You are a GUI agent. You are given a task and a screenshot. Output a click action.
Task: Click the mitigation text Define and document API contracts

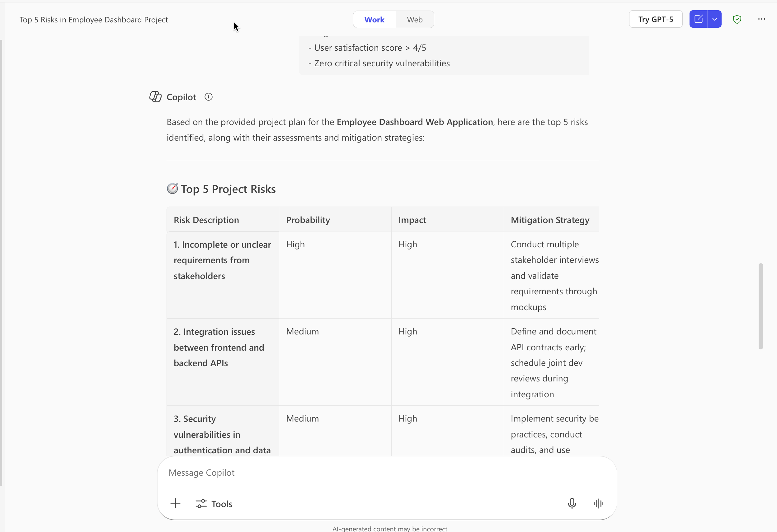(x=554, y=362)
